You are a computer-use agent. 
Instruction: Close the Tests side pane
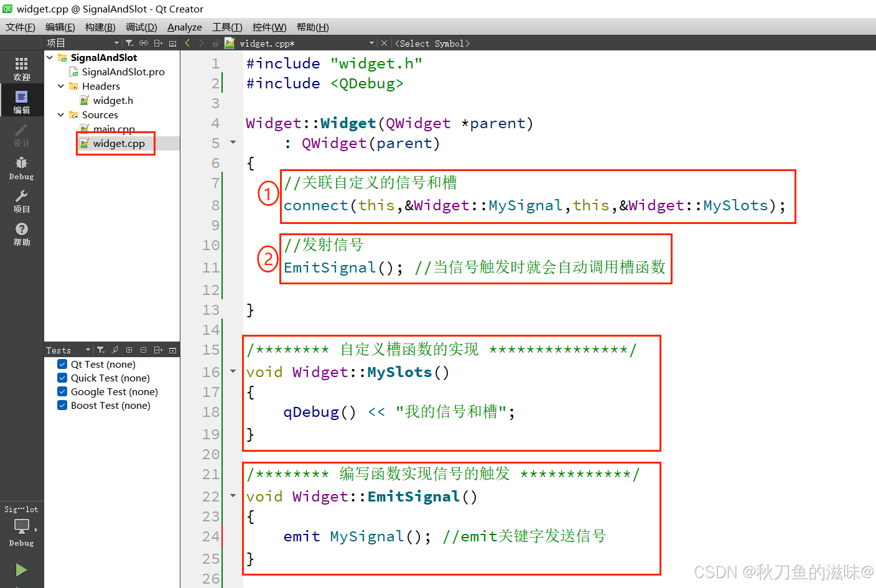pyautogui.click(x=172, y=350)
